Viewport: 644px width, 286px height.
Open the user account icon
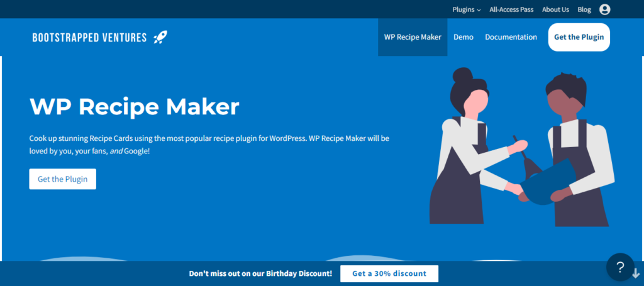[604, 9]
